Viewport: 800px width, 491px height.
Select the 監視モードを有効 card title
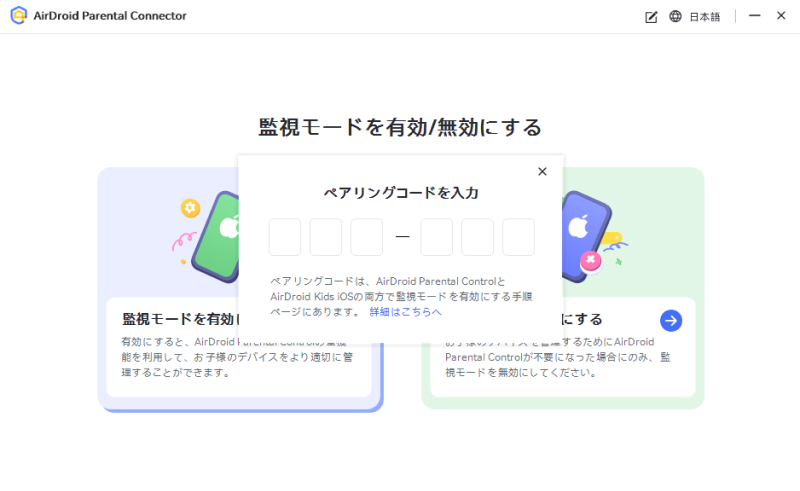point(180,320)
